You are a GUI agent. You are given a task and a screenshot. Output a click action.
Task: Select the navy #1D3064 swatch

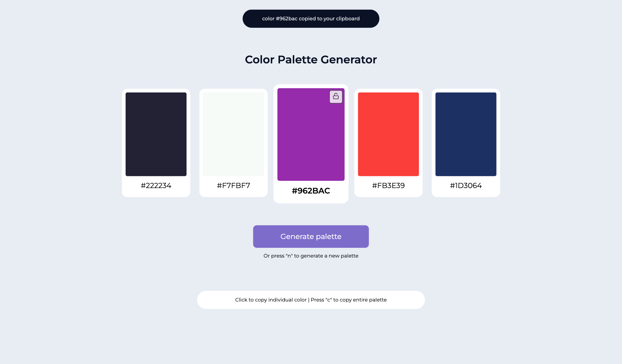click(x=466, y=134)
